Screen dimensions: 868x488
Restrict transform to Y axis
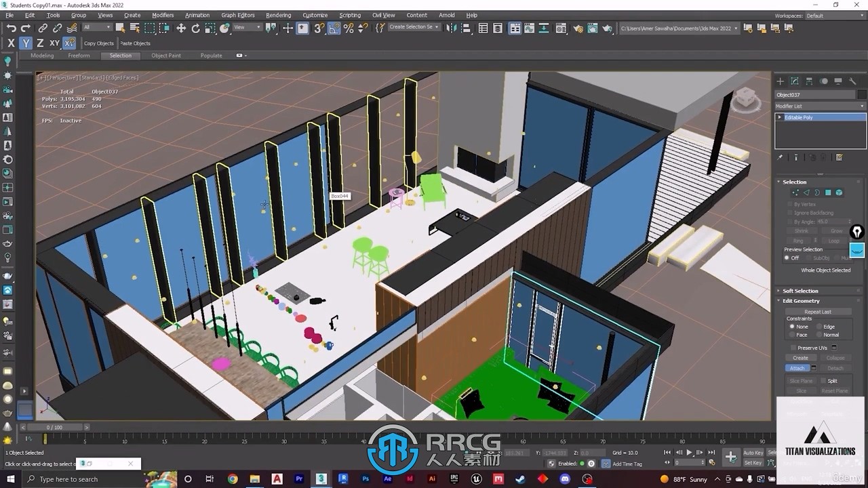26,43
